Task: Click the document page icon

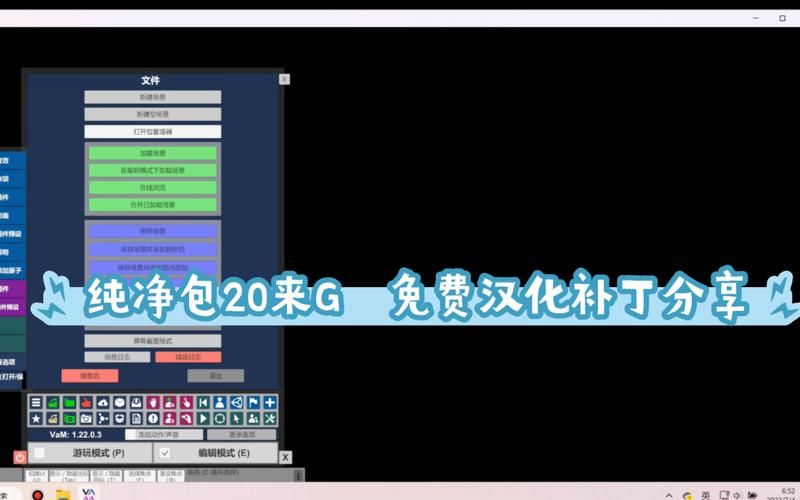Action: pyautogui.click(x=136, y=419)
